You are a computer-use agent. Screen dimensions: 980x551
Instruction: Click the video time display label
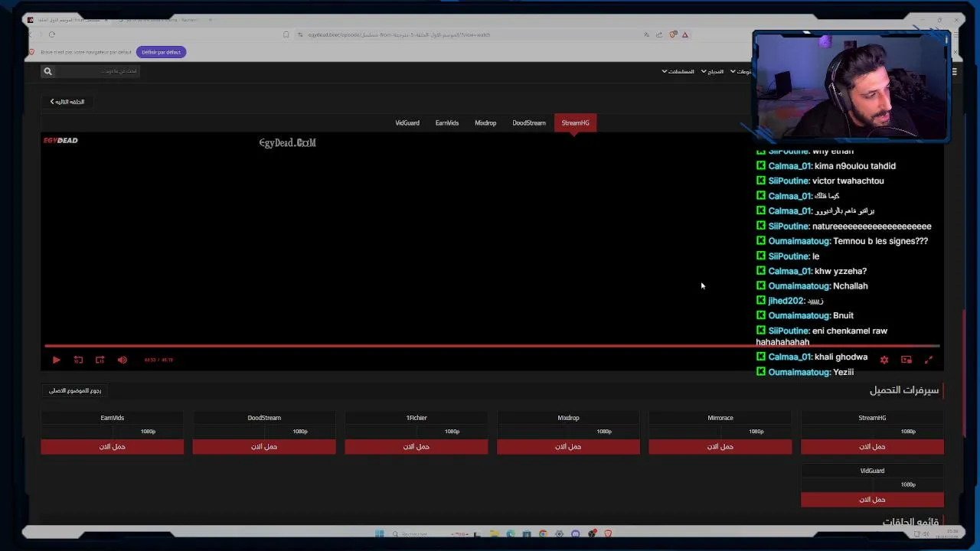[158, 360]
